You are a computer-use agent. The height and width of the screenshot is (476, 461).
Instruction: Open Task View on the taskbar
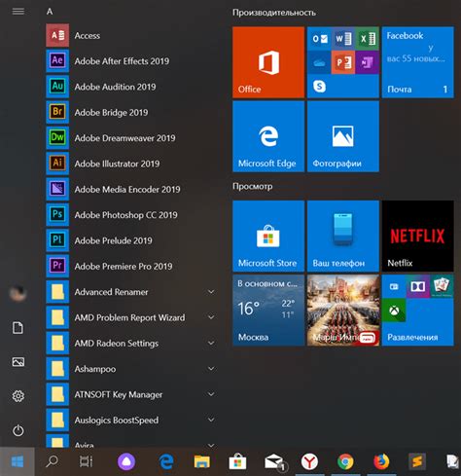click(x=86, y=461)
